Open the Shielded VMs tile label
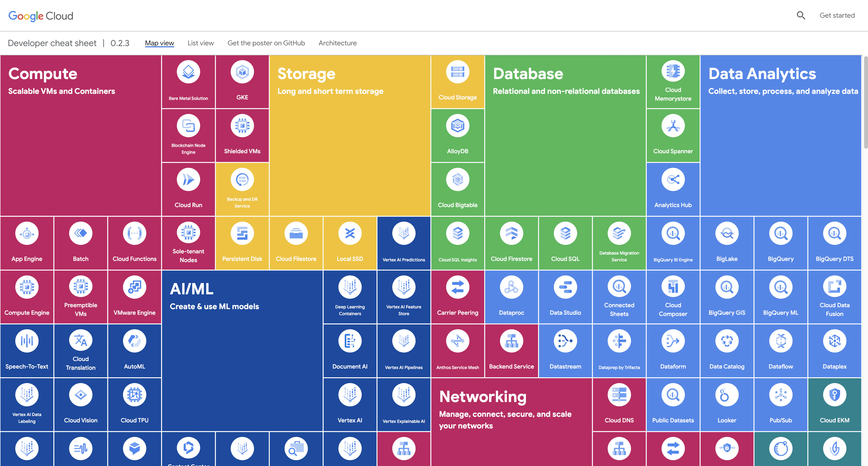868x466 pixels. 242,151
